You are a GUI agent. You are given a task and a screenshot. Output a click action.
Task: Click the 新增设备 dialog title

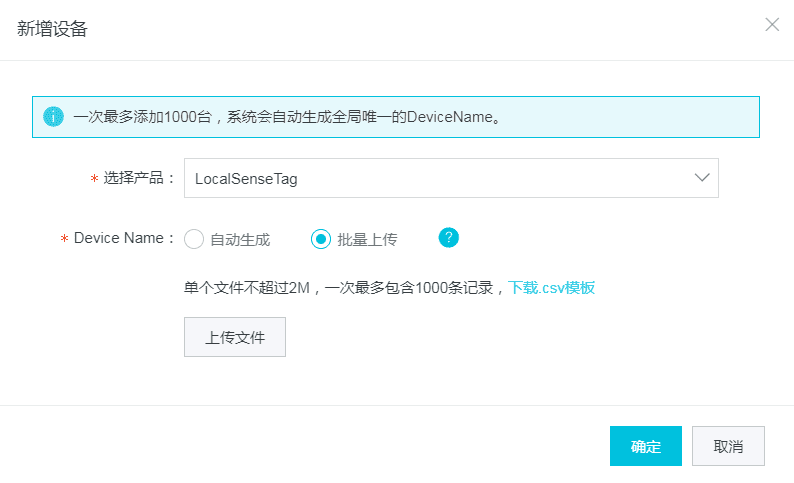tap(53, 29)
